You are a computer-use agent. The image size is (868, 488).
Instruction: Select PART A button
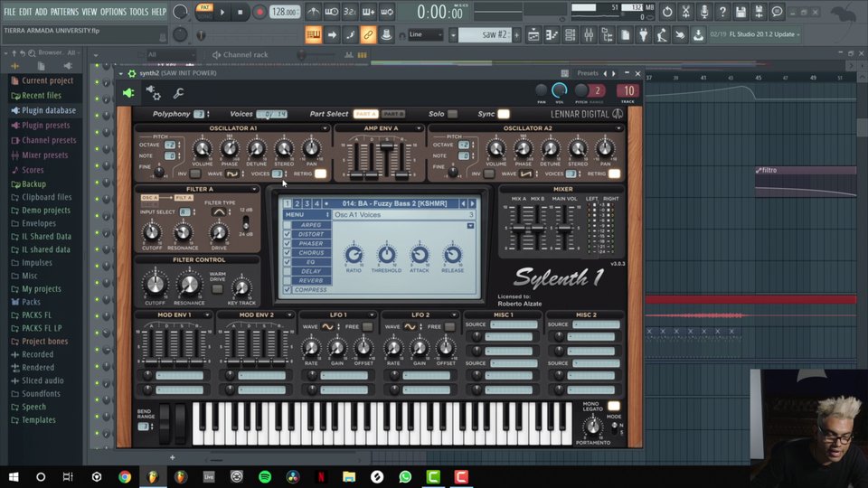(365, 114)
